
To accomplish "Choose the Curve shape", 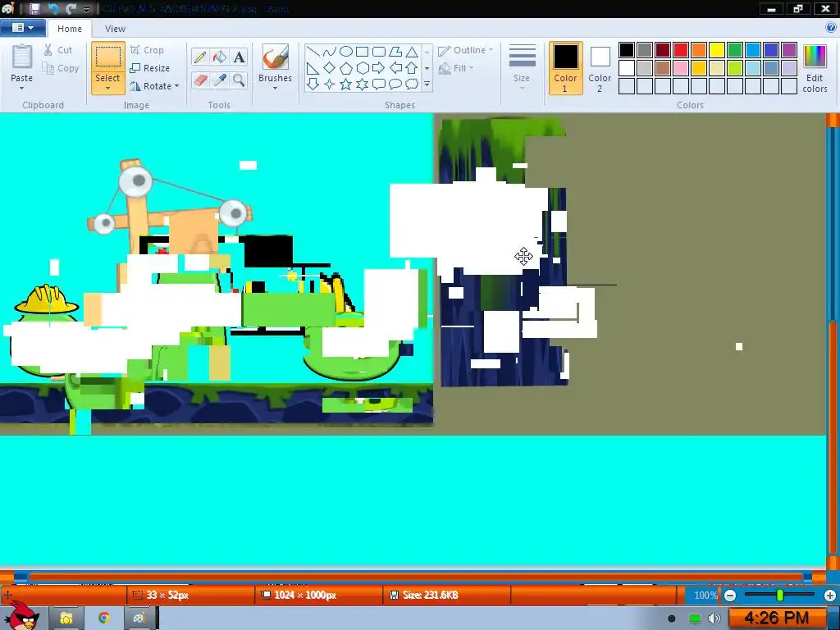I will [x=330, y=52].
